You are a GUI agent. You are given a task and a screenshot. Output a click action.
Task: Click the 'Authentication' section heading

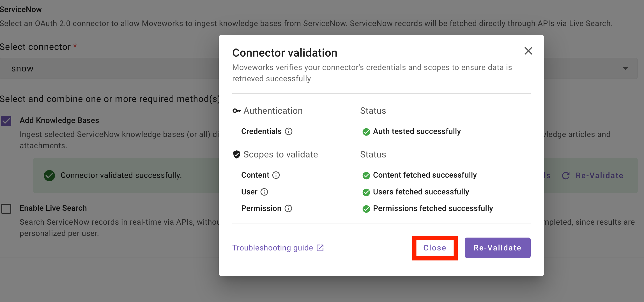click(x=273, y=111)
